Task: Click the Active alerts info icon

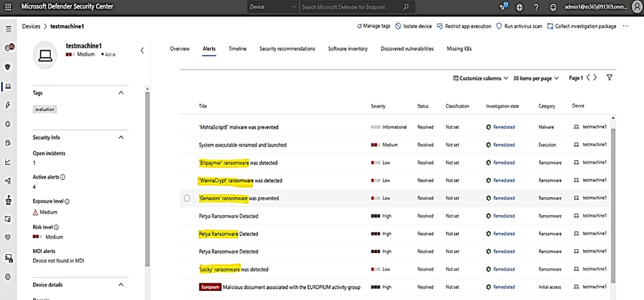Action: click(x=63, y=177)
